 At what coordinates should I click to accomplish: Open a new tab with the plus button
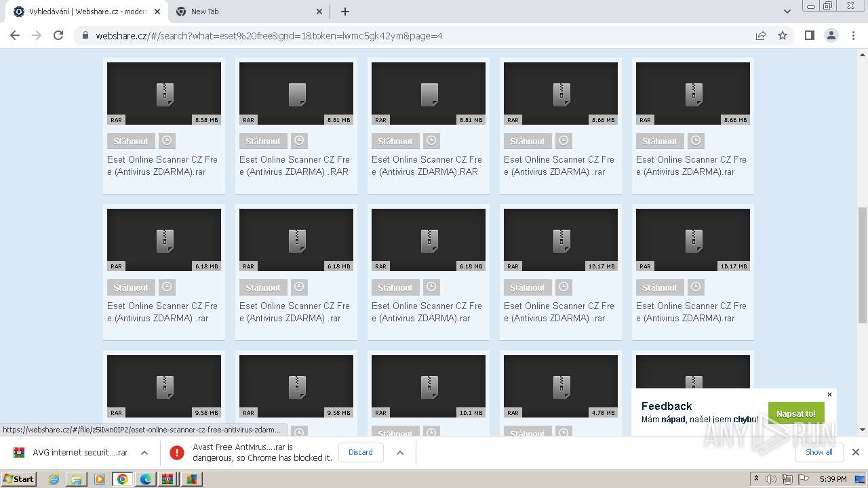[x=344, y=12]
